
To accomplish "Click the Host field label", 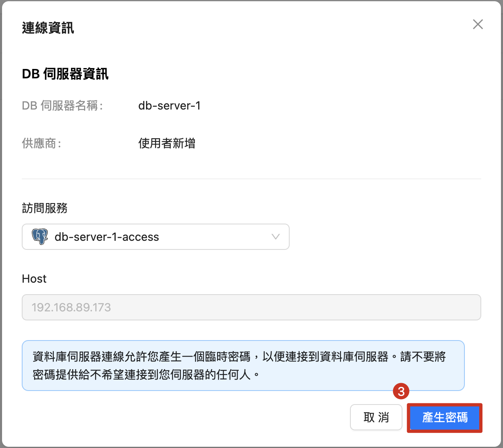I will (x=34, y=279).
